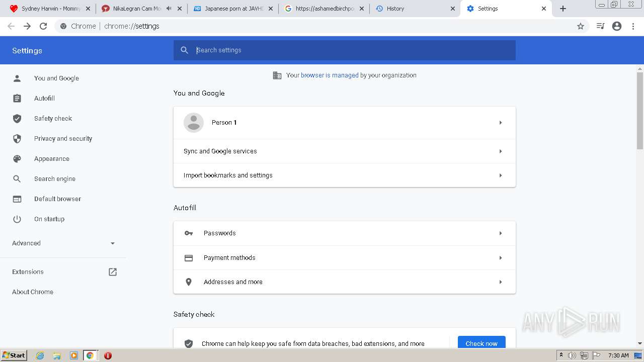Click the taskbar clock showing 7:30 AM
This screenshot has width=644, height=362.
point(618,355)
